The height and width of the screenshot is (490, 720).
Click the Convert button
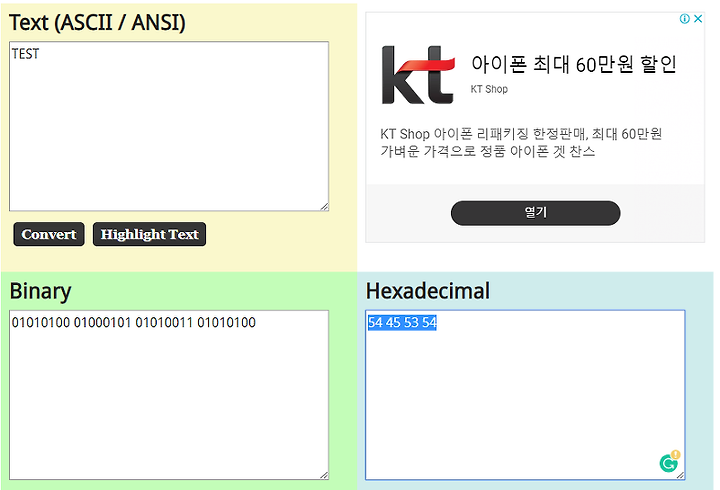[x=49, y=234]
